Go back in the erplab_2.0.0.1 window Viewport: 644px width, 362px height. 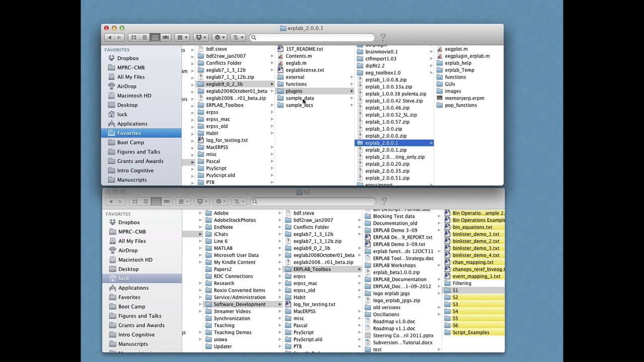pos(109,37)
